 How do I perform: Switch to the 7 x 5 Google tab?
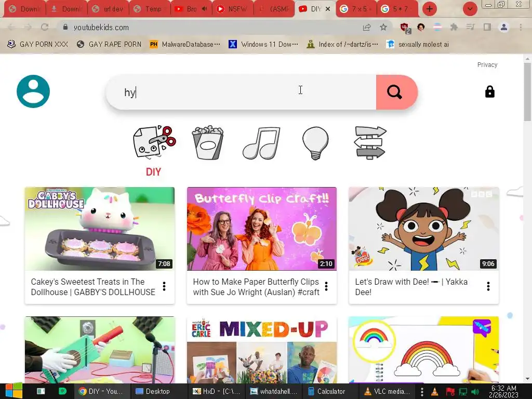[356, 9]
